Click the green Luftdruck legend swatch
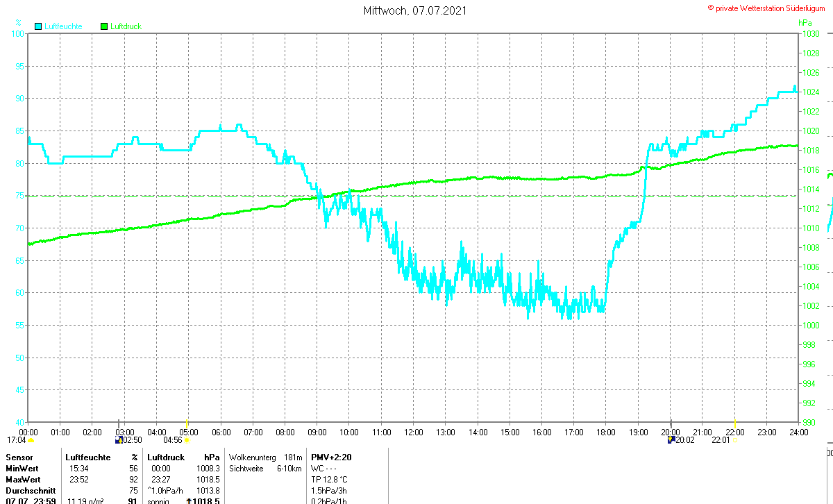Viewport: 833px width, 504px height. tap(105, 26)
